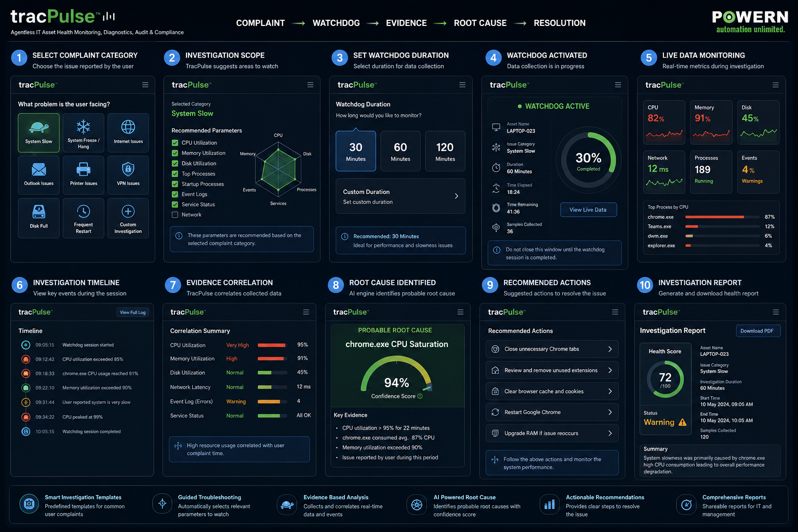Expand Review and remove unused extensions action

tap(552, 370)
